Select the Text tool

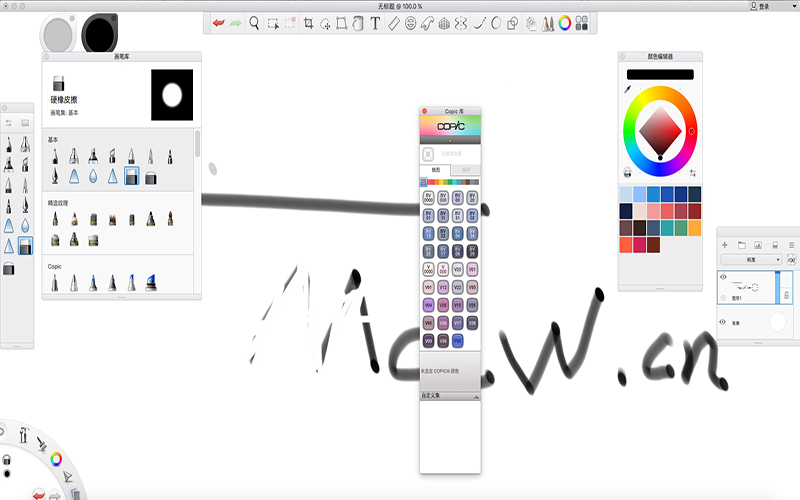click(375, 23)
